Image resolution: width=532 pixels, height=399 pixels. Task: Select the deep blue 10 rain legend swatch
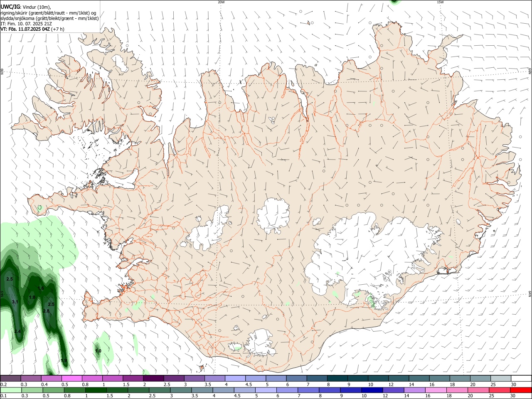372,390
